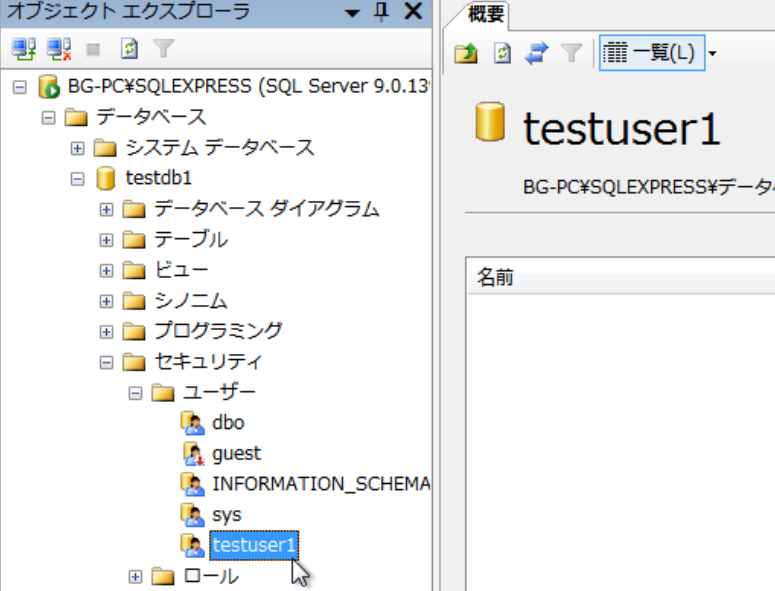Select the プログラミング tree item
The image size is (775, 591).
tap(218, 331)
